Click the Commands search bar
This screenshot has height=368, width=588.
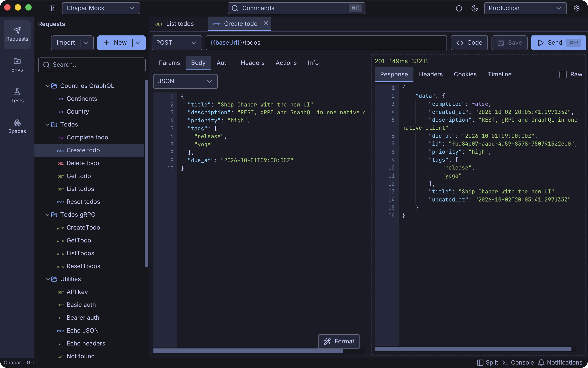tap(296, 8)
